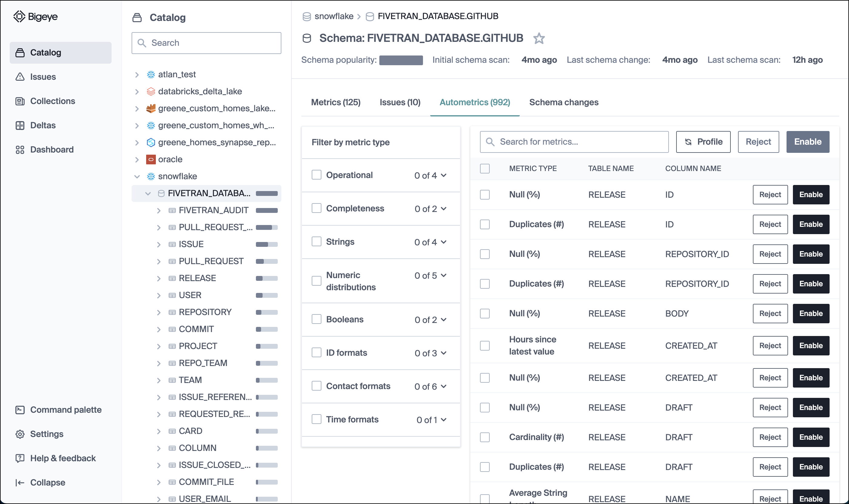Click the favorite star icon beside the schema title
849x504 pixels.
pos(539,39)
